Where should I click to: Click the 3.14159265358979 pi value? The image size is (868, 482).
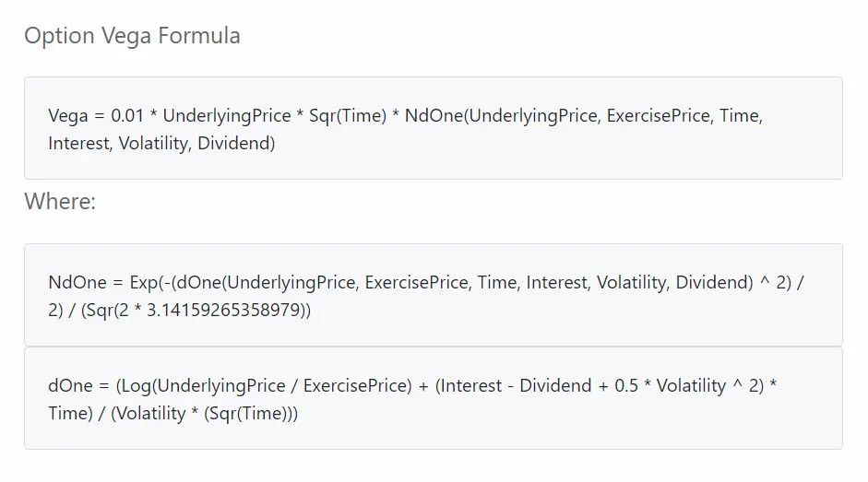click(223, 310)
